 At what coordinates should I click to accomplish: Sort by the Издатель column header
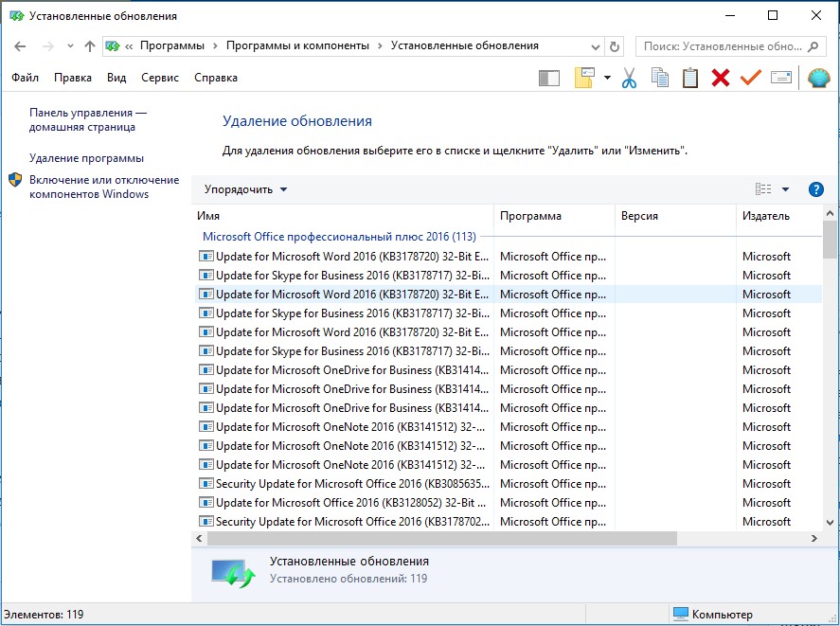tap(778, 216)
